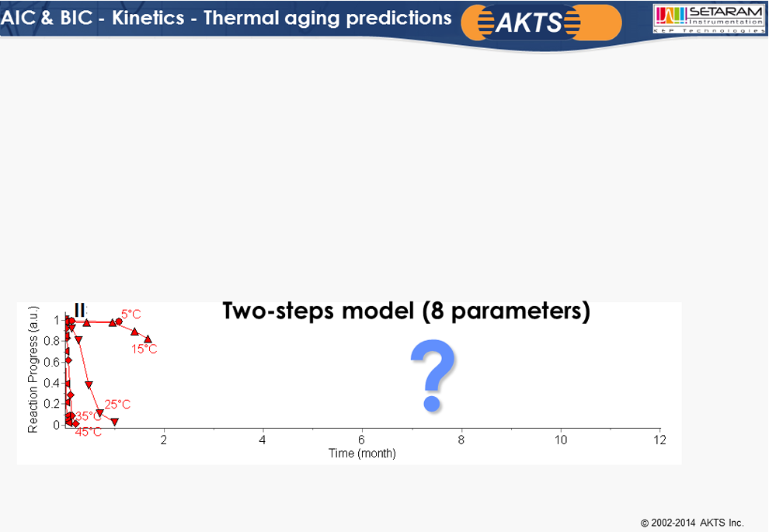Select the Two-steps model (8 parameters) heading
This screenshot has width=769, height=532.
[406, 311]
